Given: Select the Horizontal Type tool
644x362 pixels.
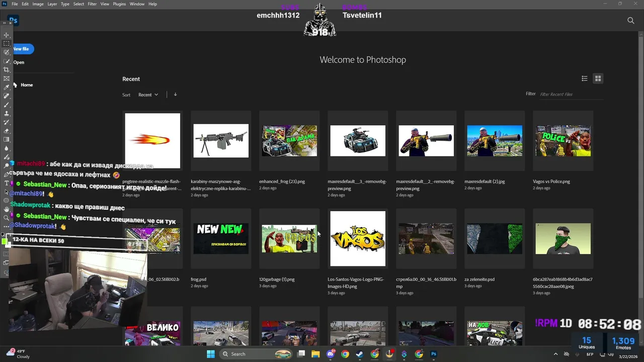Looking at the screenshot, I should click(x=7, y=183).
